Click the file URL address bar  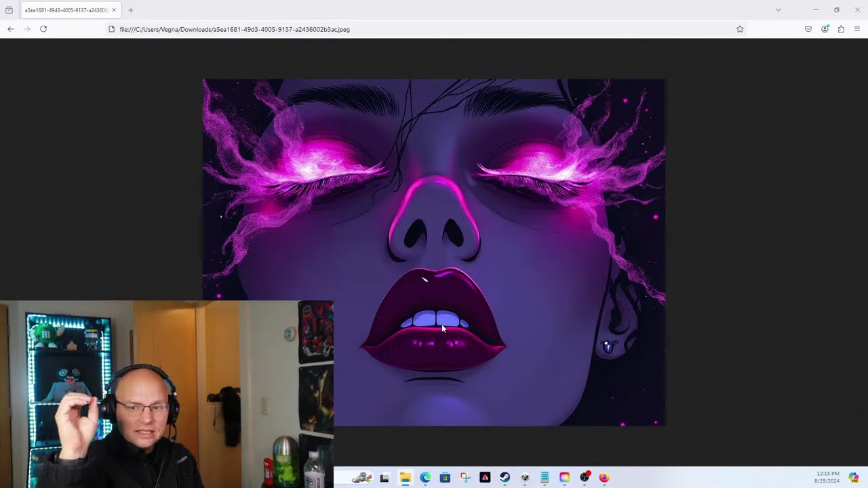point(420,29)
